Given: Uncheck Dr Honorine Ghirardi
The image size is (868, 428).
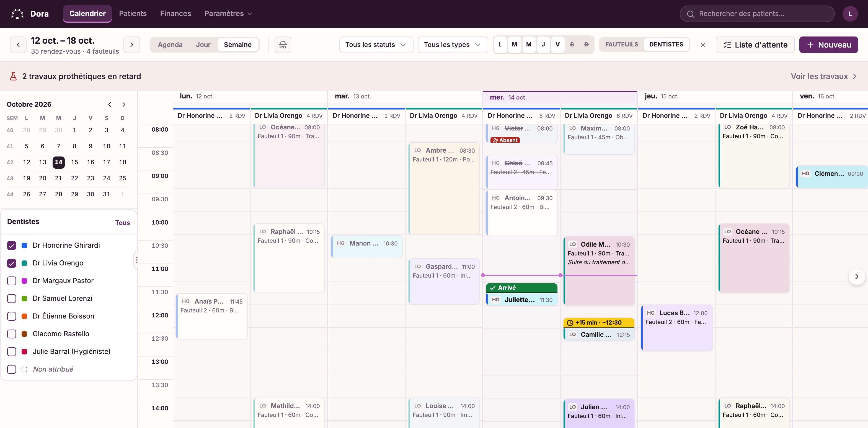Looking at the screenshot, I should 12,246.
